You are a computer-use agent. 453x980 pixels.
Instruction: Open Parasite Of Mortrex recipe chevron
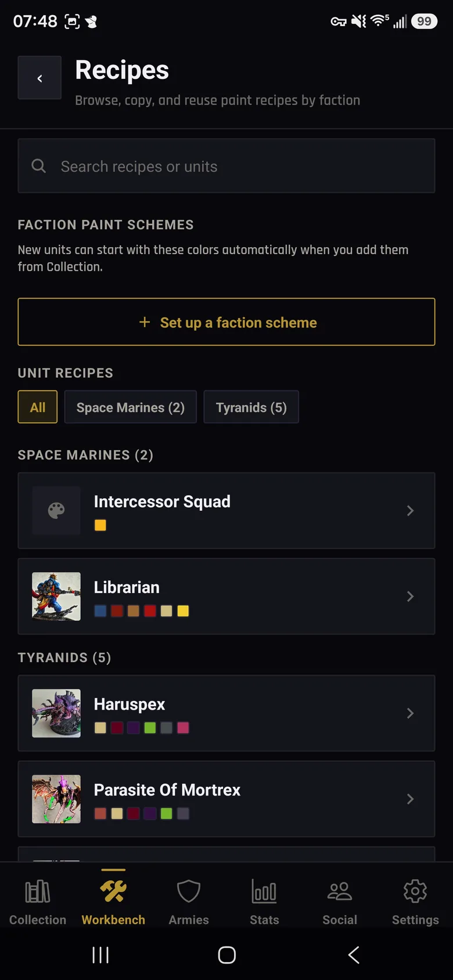tap(410, 799)
